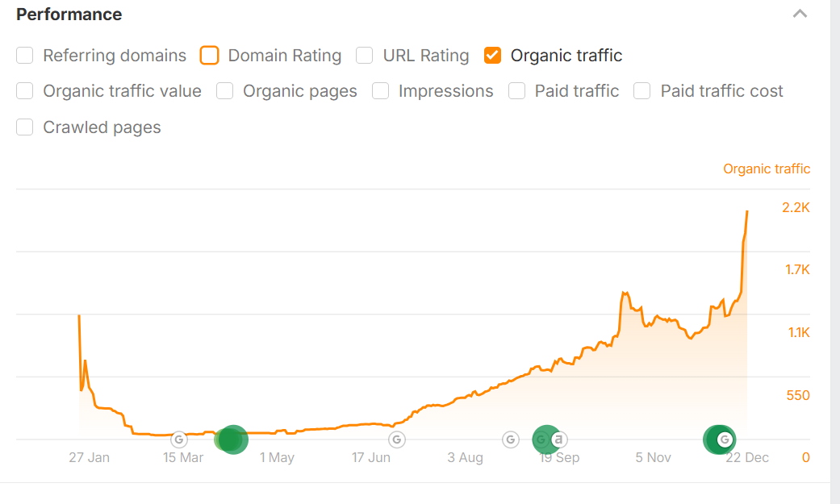Uncheck the Organic traffic checkbox
Viewport: 840px width, 504px height.
[x=492, y=55]
